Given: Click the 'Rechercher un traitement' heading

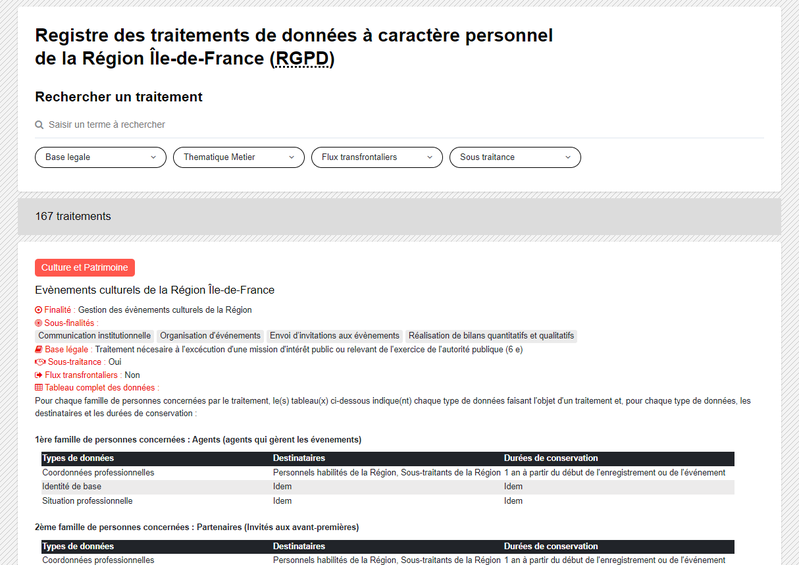Looking at the screenshot, I should point(119,97).
